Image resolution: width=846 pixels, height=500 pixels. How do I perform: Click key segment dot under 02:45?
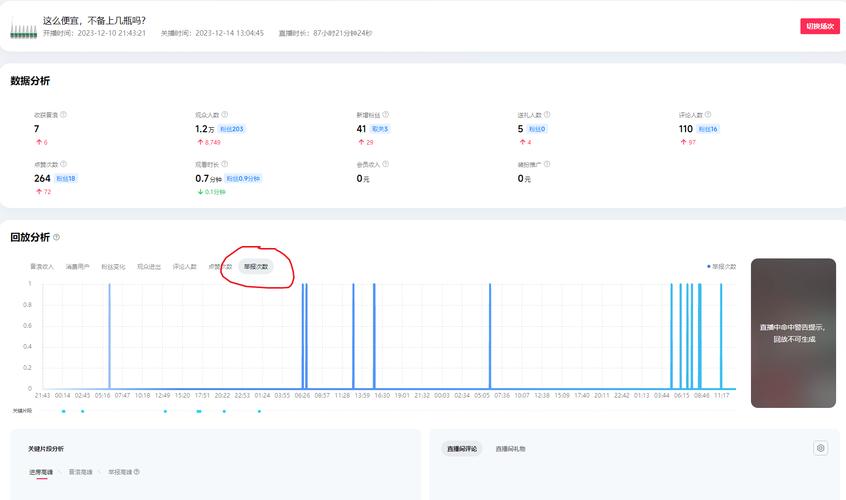click(x=83, y=412)
